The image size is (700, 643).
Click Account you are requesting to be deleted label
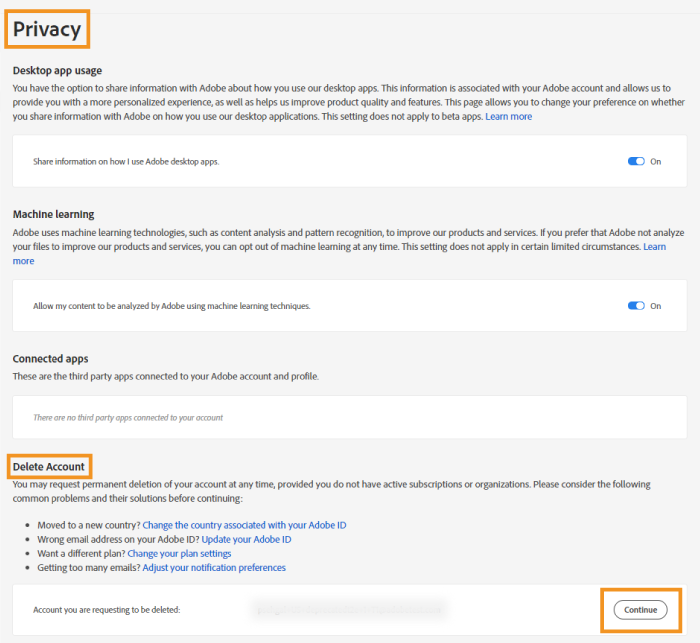(107, 610)
